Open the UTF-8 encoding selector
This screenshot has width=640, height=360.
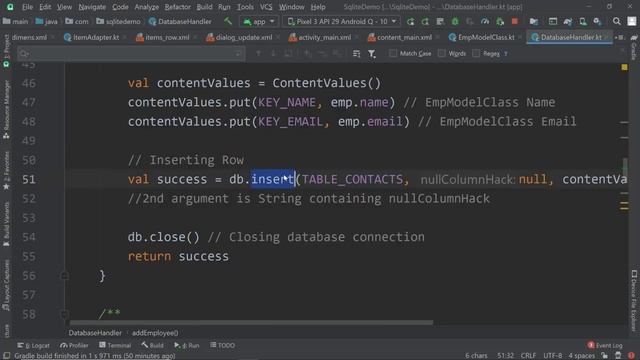(x=552, y=356)
